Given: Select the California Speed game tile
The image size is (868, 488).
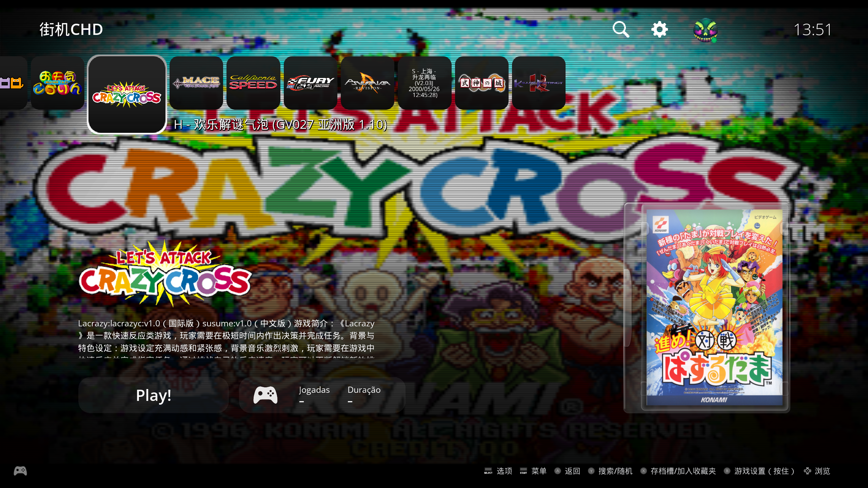Looking at the screenshot, I should 253,83.
